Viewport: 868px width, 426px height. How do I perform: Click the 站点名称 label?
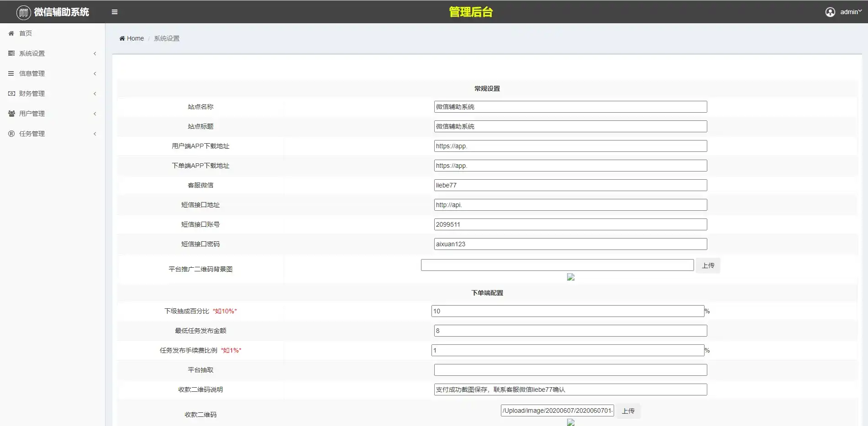200,107
